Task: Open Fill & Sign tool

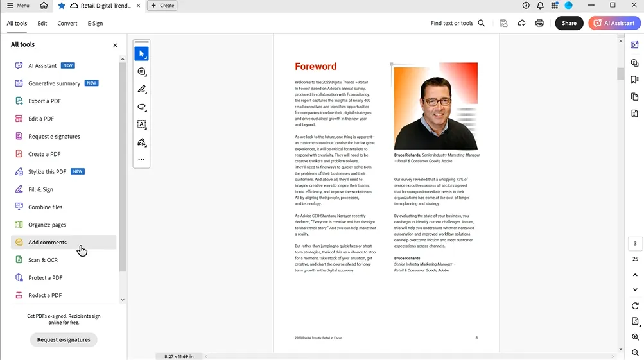Action: click(64, 189)
